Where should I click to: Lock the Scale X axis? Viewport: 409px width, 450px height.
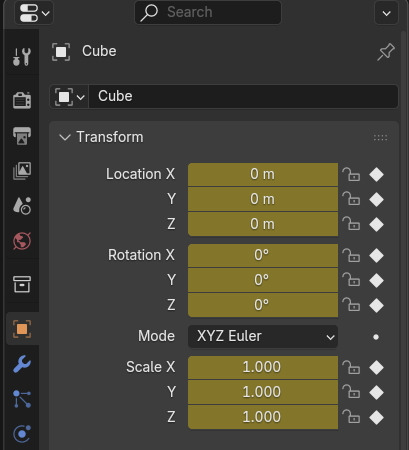[x=351, y=367]
